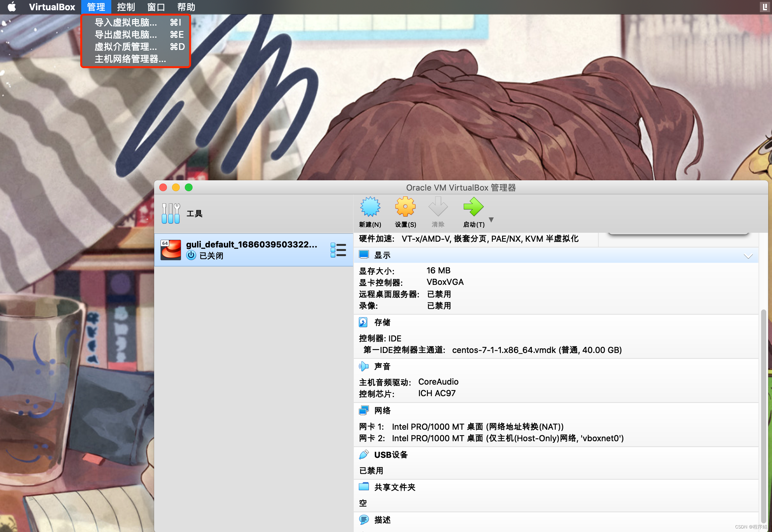Choose 导出虚拟电脑... from the menu
The image size is (772, 532).
(x=136, y=34)
